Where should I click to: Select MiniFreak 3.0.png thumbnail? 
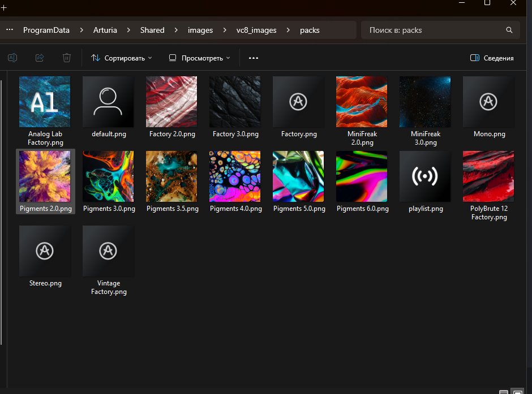click(x=425, y=102)
